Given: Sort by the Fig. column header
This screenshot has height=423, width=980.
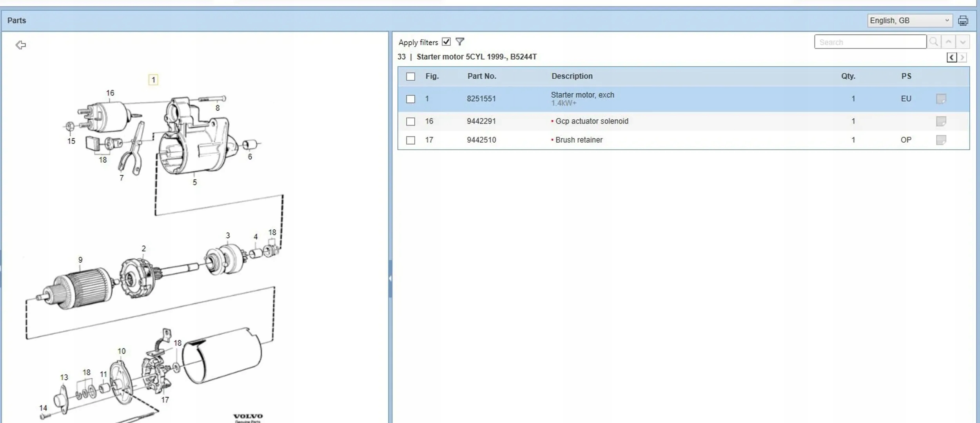Looking at the screenshot, I should (x=432, y=76).
